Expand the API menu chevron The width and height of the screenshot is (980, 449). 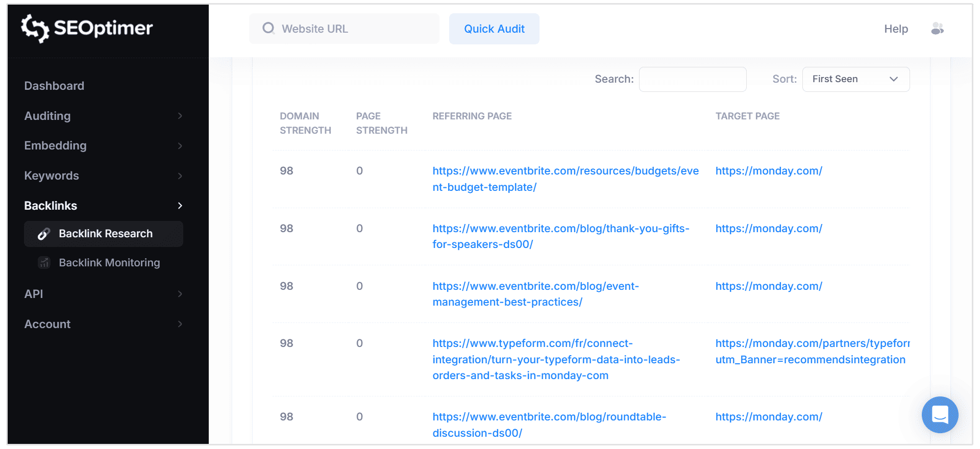coord(180,294)
